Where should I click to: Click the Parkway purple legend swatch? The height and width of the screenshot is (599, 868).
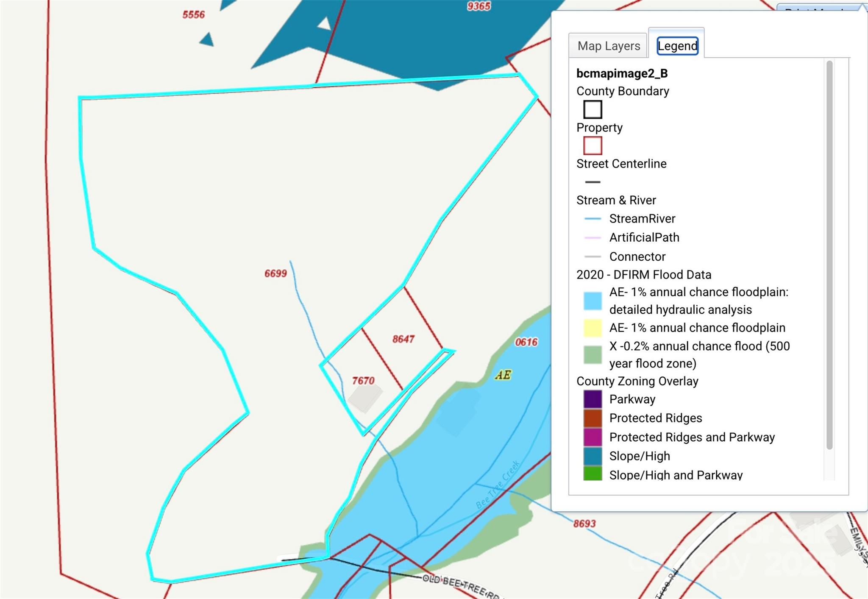click(x=593, y=399)
